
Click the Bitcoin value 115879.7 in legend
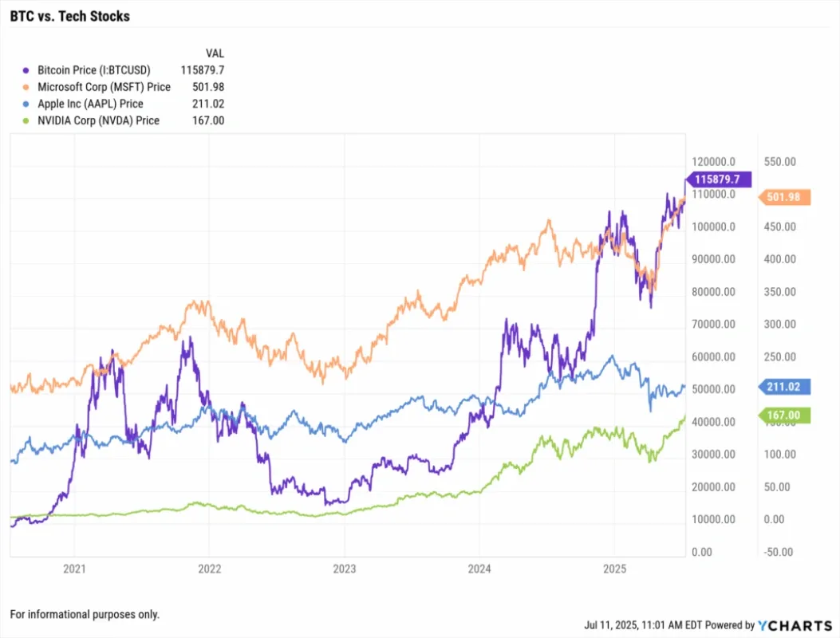[x=203, y=70]
